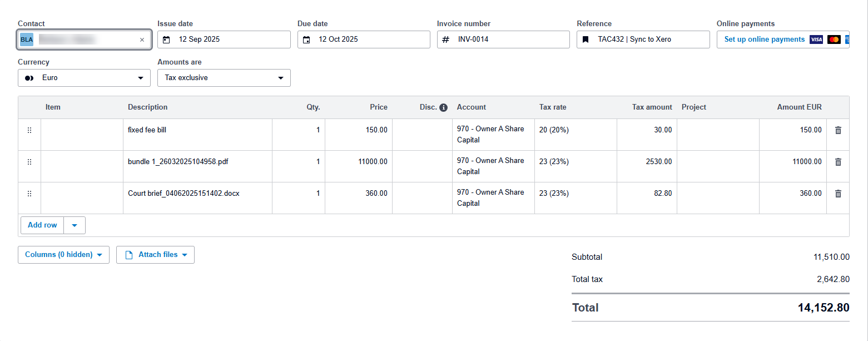
Task: Expand the Amounts are Tax exclusive dropdown
Action: (x=224, y=78)
